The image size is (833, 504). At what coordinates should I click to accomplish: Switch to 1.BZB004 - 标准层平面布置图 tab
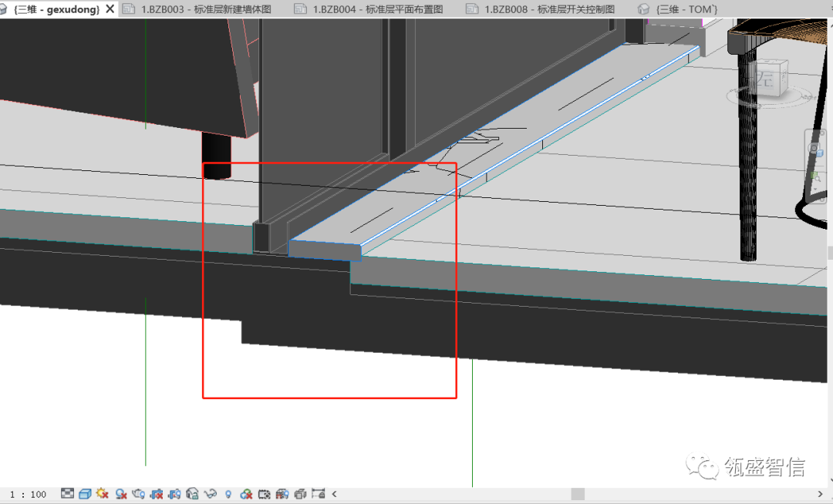pyautogui.click(x=376, y=9)
